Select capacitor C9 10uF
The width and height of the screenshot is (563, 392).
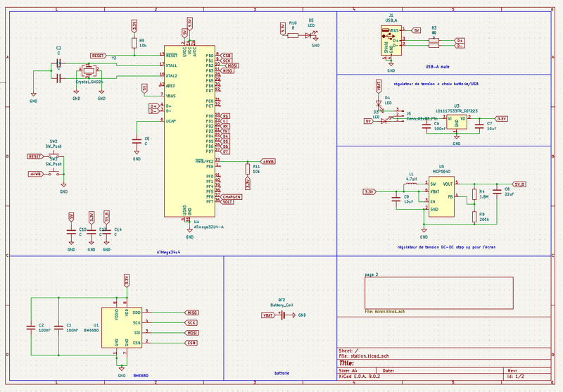click(x=396, y=199)
